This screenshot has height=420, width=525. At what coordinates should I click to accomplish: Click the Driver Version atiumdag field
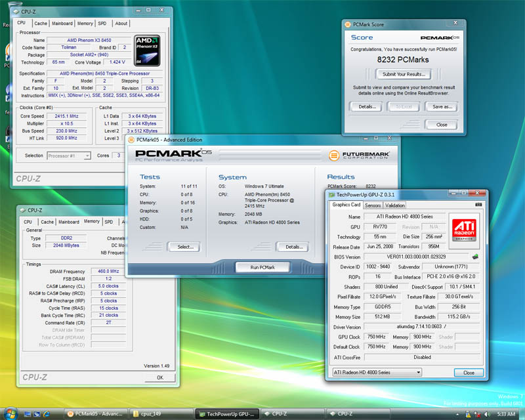422,327
